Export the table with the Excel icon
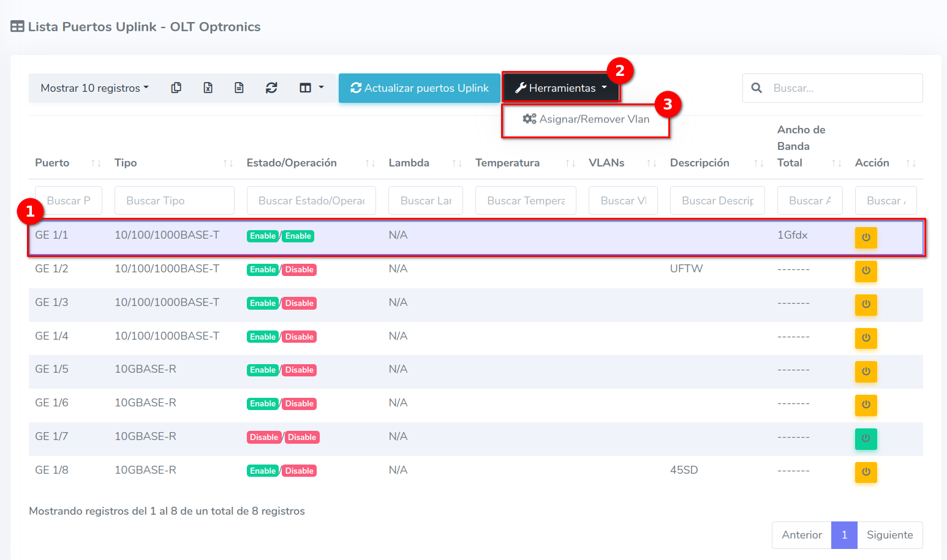Viewport: 947px width, 560px height. 208,88
